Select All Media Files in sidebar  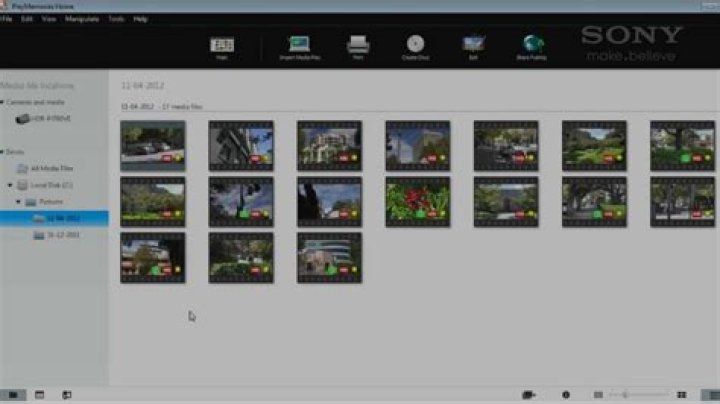pyautogui.click(x=45, y=168)
